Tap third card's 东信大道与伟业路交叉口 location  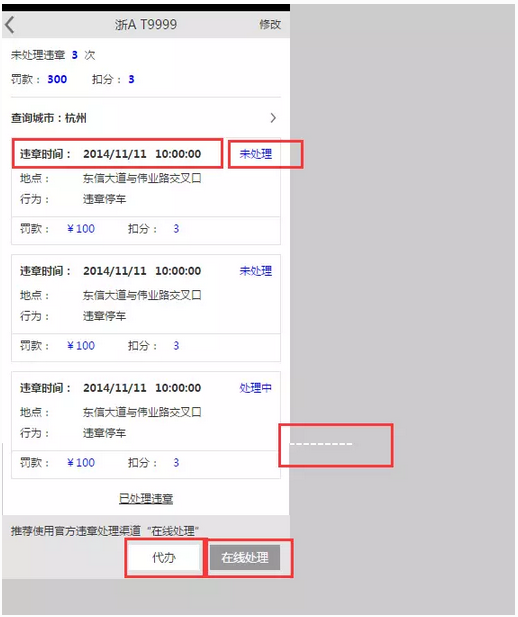pos(142,412)
